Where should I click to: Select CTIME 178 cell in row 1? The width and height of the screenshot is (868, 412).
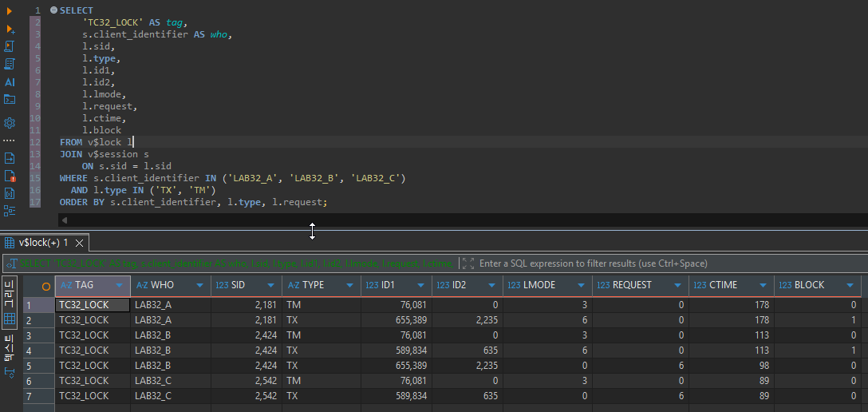[x=732, y=305]
